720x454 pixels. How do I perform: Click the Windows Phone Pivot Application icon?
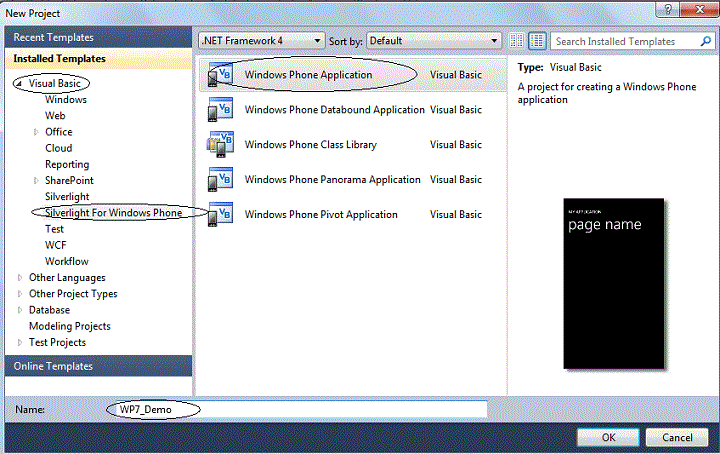click(220, 214)
